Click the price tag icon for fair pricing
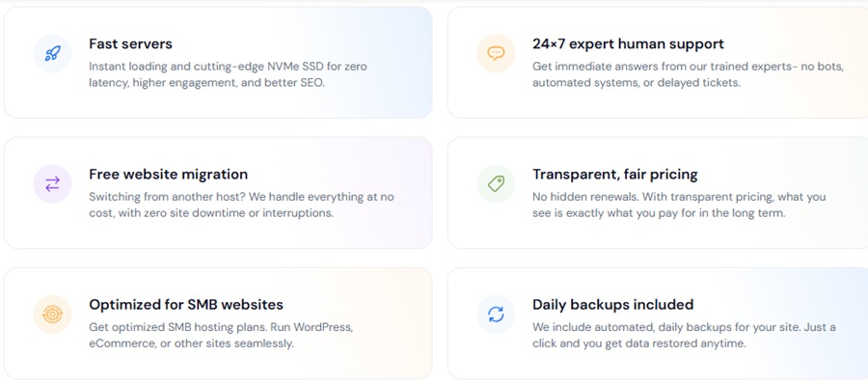The image size is (868, 384). pyautogui.click(x=496, y=184)
